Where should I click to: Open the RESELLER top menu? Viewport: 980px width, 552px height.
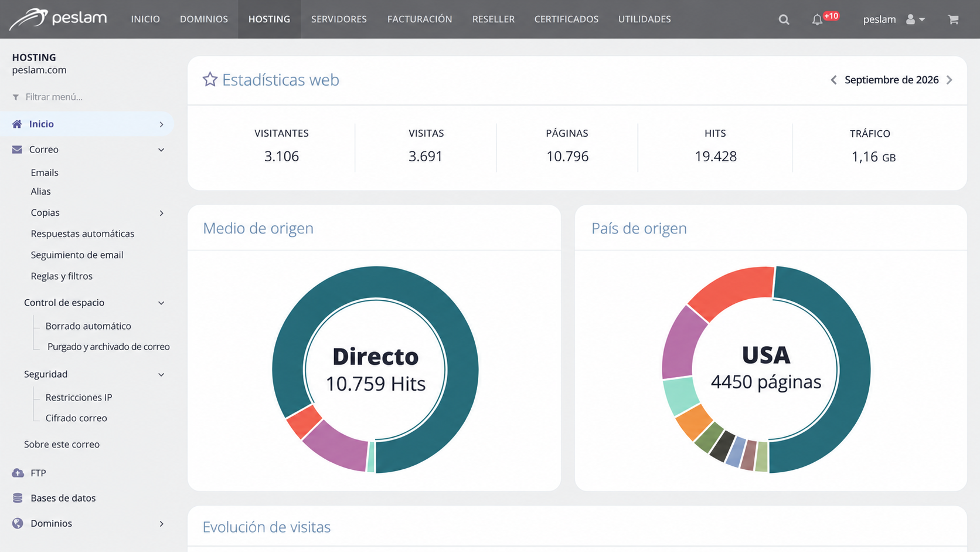click(x=494, y=19)
